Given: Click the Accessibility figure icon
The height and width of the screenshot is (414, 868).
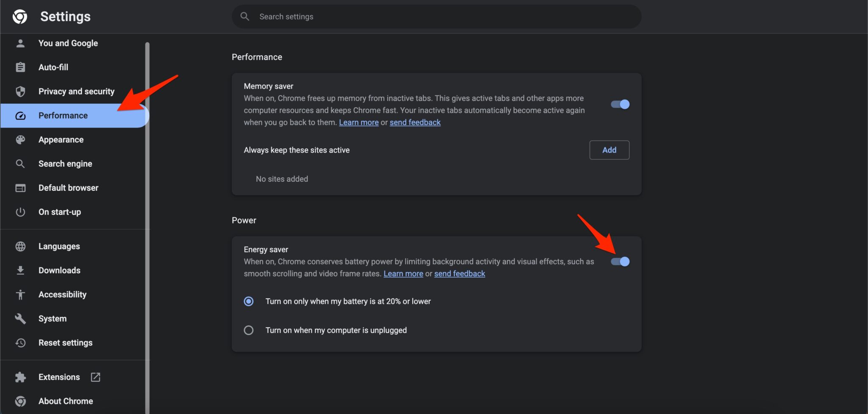Looking at the screenshot, I should tap(20, 295).
